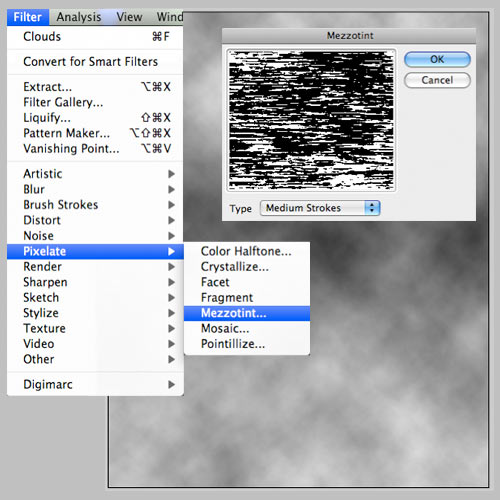Choose Convert for Smart Filters
The width and height of the screenshot is (500, 500).
pos(95,62)
